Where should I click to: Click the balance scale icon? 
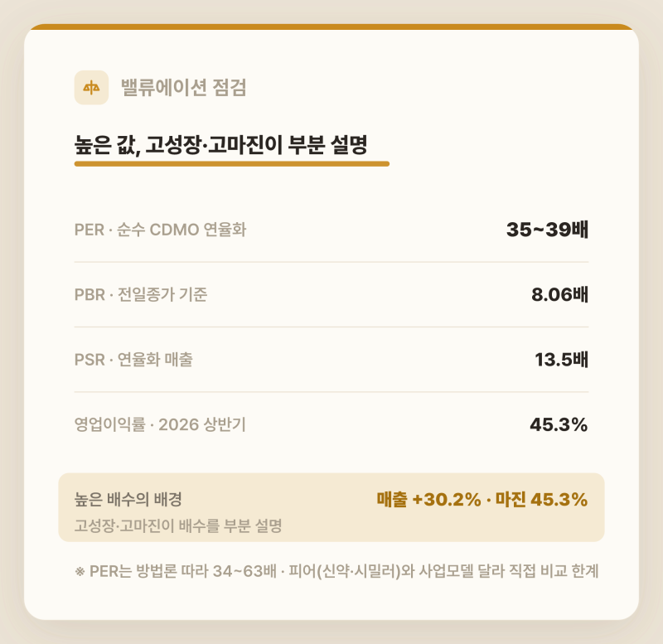click(91, 88)
